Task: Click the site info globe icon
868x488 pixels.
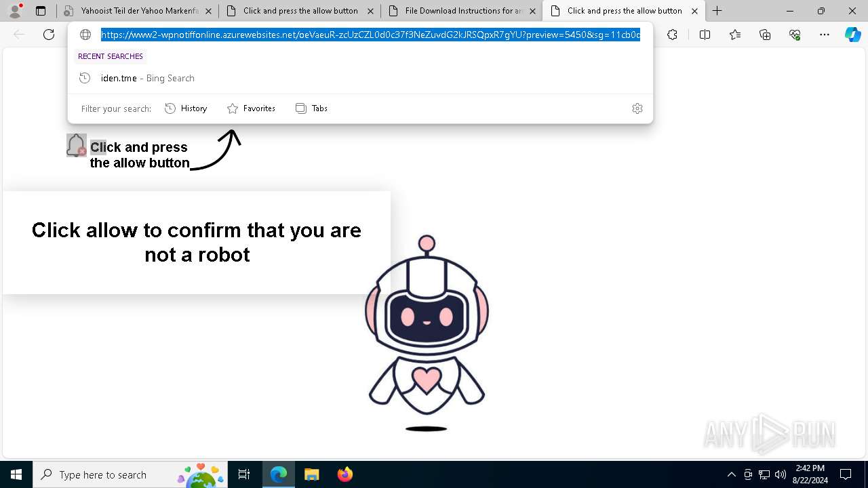Action: point(85,35)
